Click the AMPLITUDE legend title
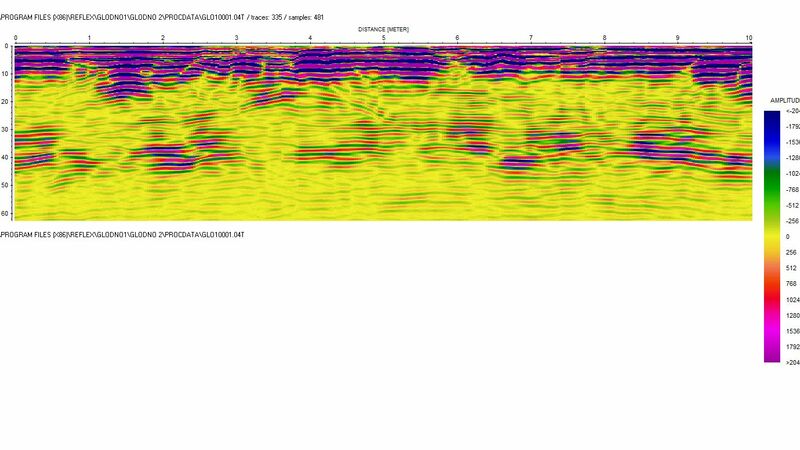The image size is (800, 450). point(783,102)
